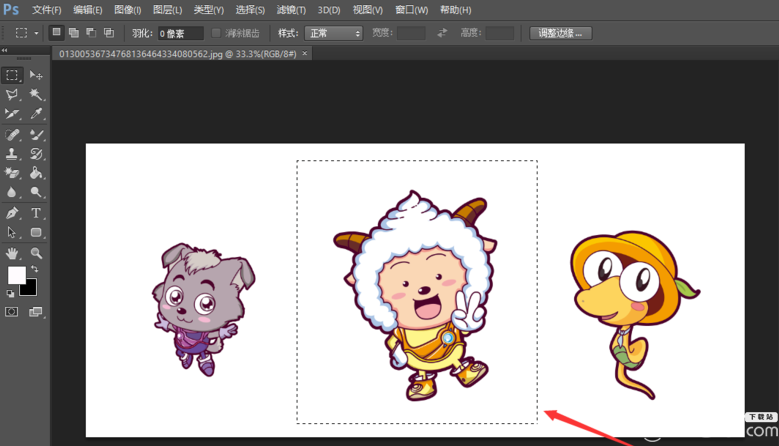Open the 3D(D) menu
The width and height of the screenshot is (779, 446).
[x=329, y=10]
